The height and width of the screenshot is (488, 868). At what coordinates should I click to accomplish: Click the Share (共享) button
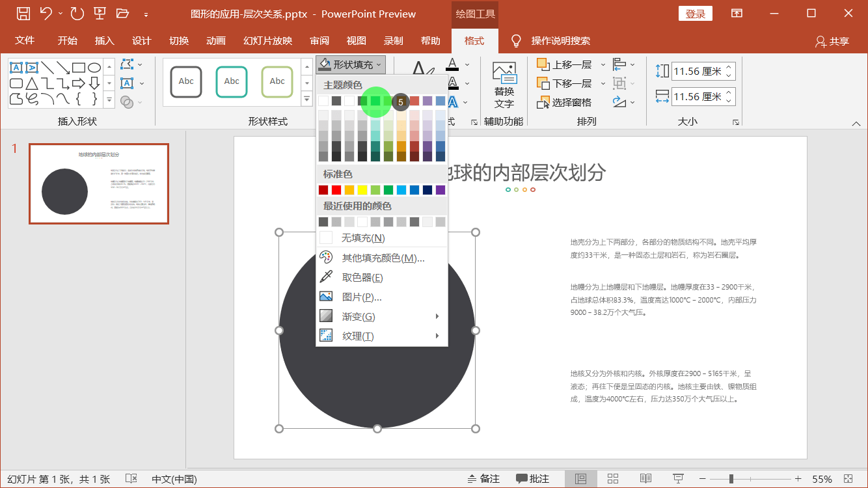(x=832, y=41)
